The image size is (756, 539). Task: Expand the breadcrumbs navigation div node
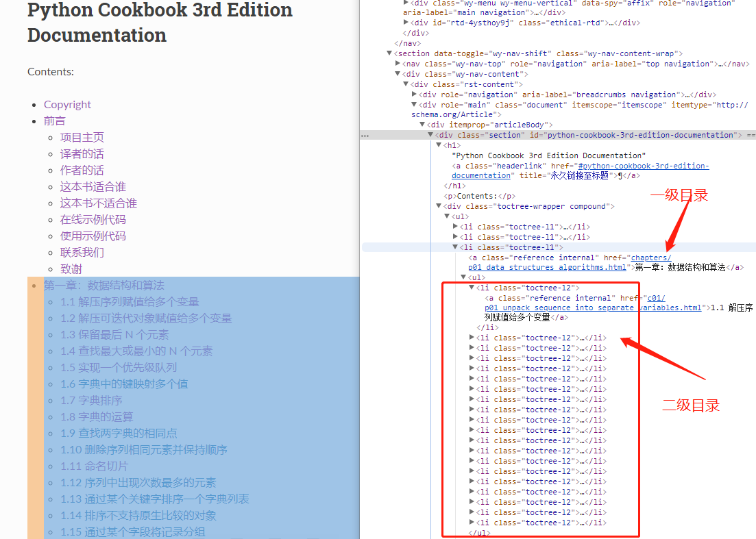pos(414,94)
